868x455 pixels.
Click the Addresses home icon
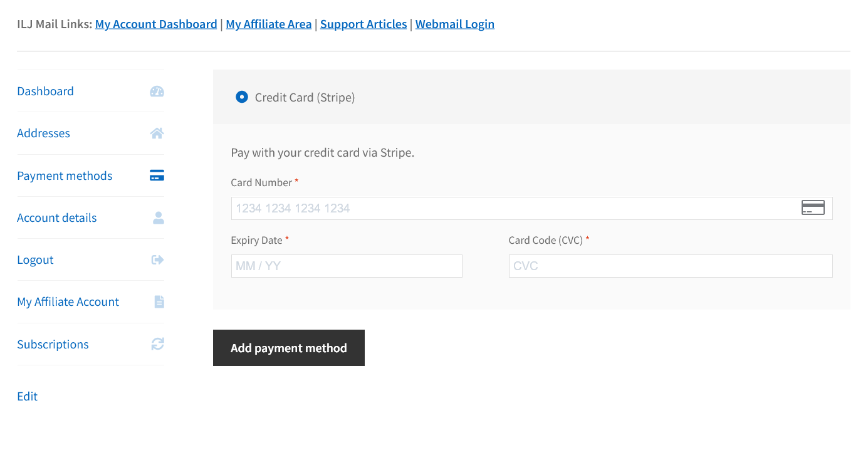click(x=157, y=133)
